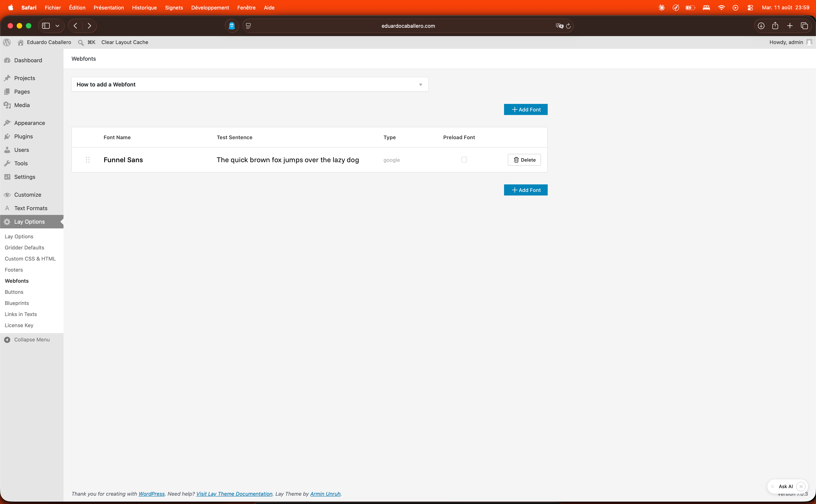The width and height of the screenshot is (816, 504).
Task: Open the Historique menu
Action: [x=144, y=8]
